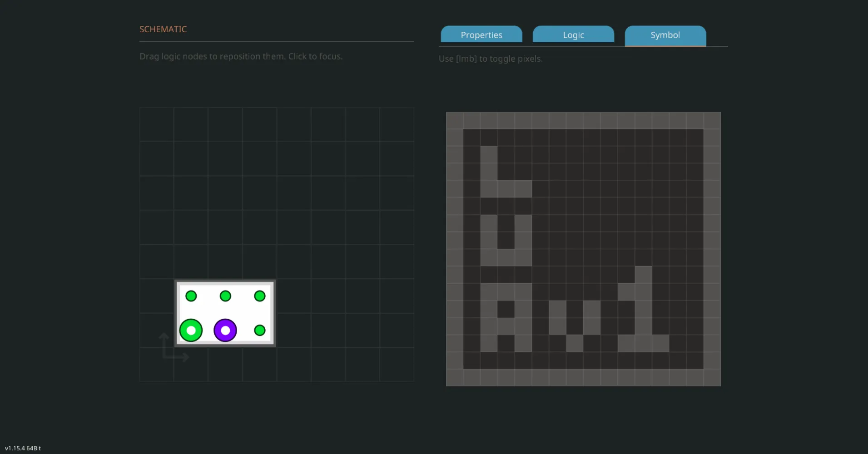Toggle the bottom point pixel of the V
The image size is (868, 454).
pyautogui.click(x=575, y=343)
